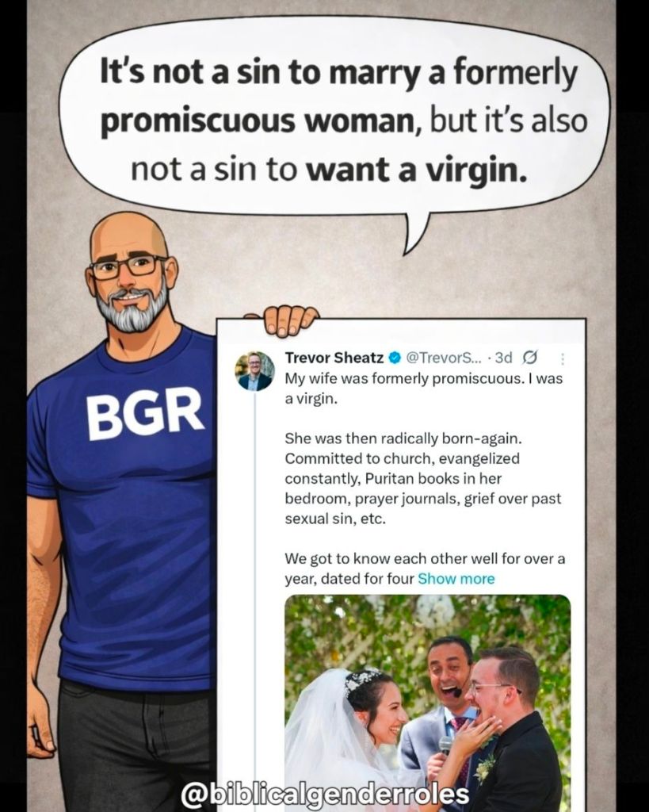Click the @TrevorS... handle

444,358
